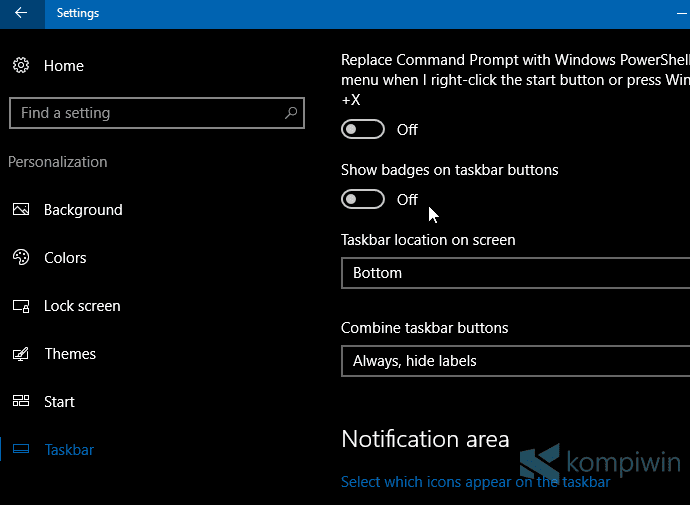Click the Settings window title text
The image size is (690, 505).
click(78, 13)
